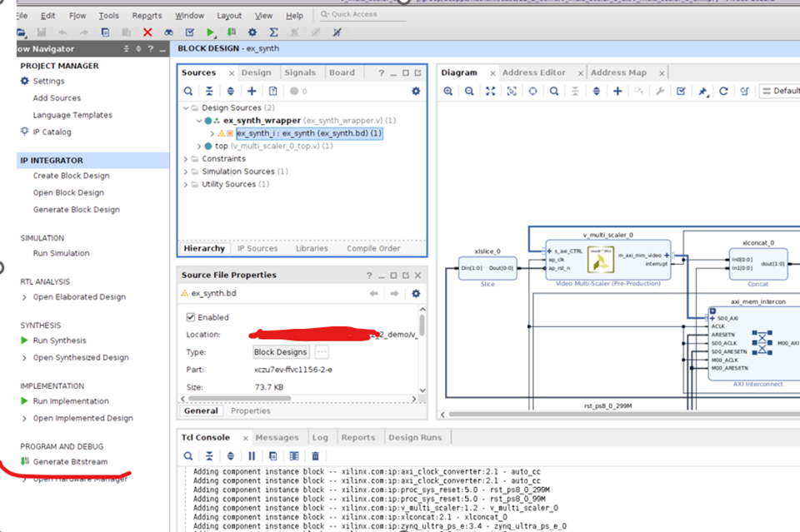Viewport: 800px width, 532px height.
Task: Expand Open Synthesized Design in Flow Navigator
Action: [24, 358]
